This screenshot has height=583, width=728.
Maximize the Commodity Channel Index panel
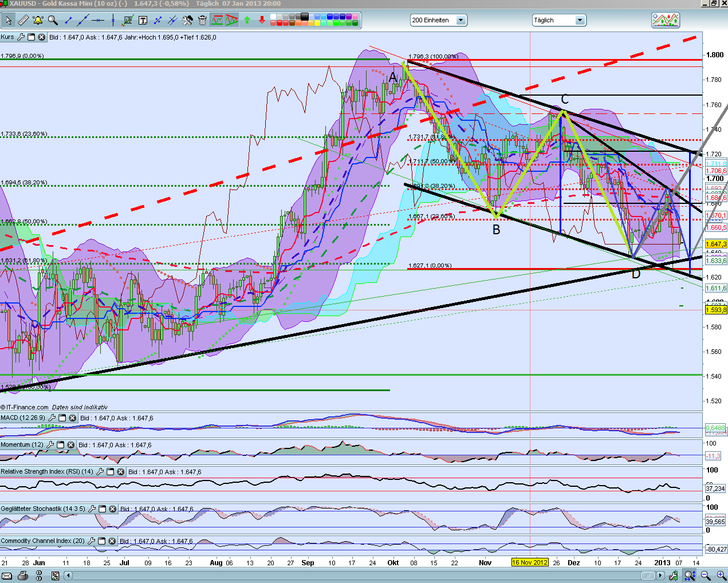(102, 541)
